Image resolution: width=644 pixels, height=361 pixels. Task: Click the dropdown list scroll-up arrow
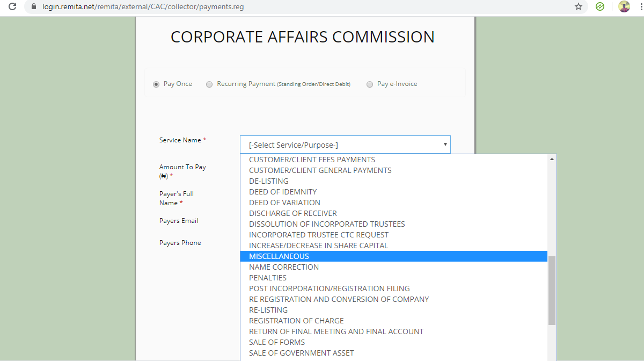click(x=552, y=159)
